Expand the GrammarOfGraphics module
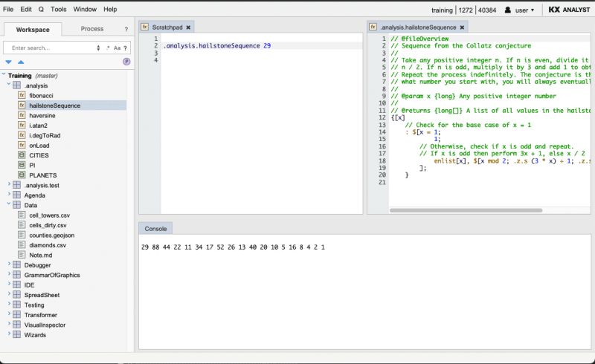The height and width of the screenshot is (364, 595). [9, 274]
